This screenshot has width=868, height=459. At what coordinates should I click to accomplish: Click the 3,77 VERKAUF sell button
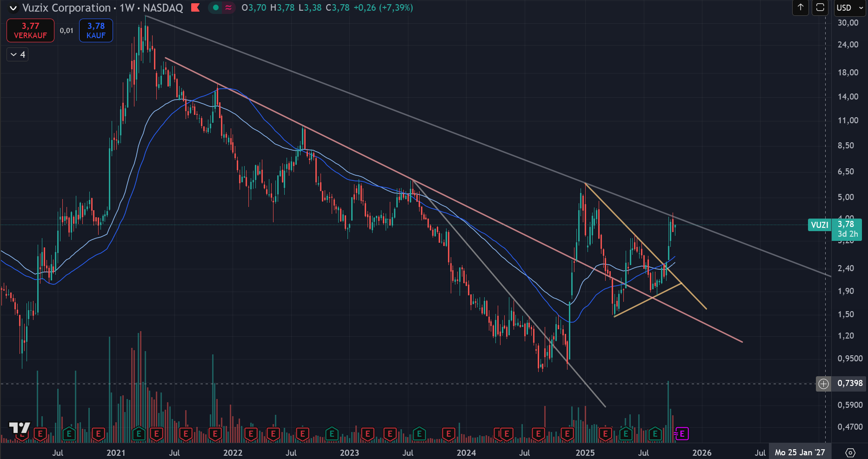click(x=30, y=30)
